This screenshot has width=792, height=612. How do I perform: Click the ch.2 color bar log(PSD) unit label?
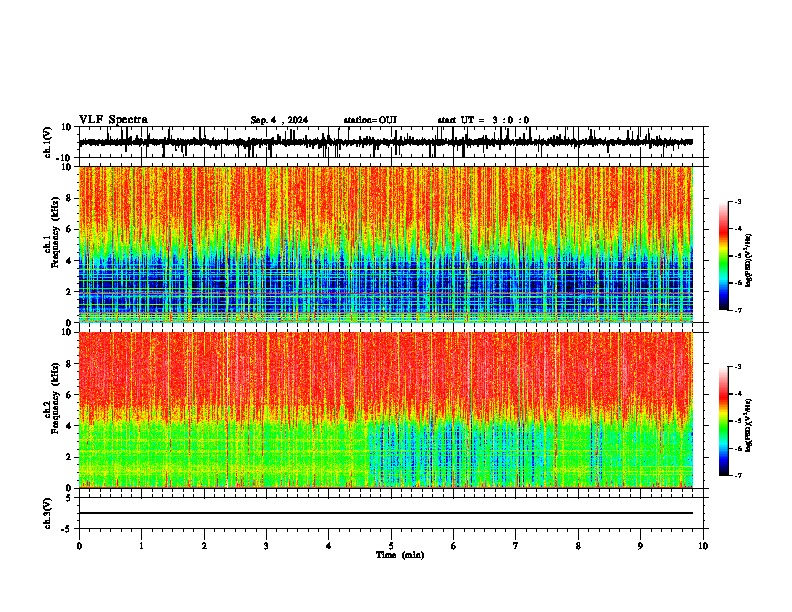click(x=749, y=425)
